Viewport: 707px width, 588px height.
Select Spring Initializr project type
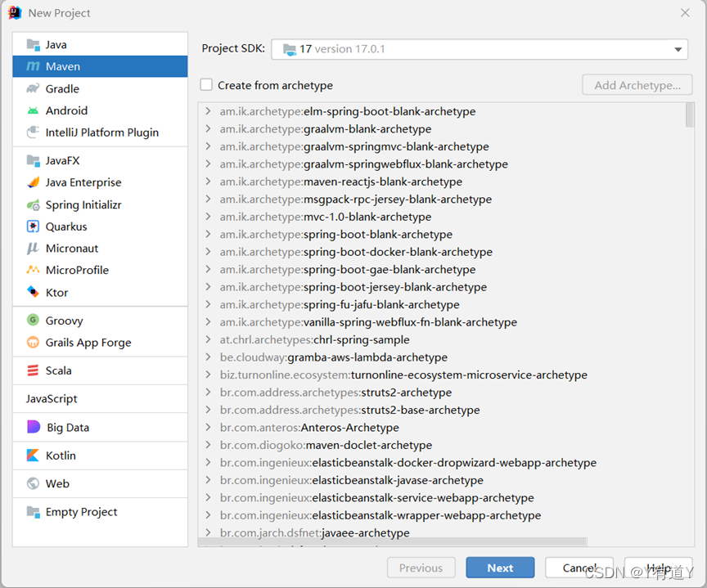coord(100,205)
